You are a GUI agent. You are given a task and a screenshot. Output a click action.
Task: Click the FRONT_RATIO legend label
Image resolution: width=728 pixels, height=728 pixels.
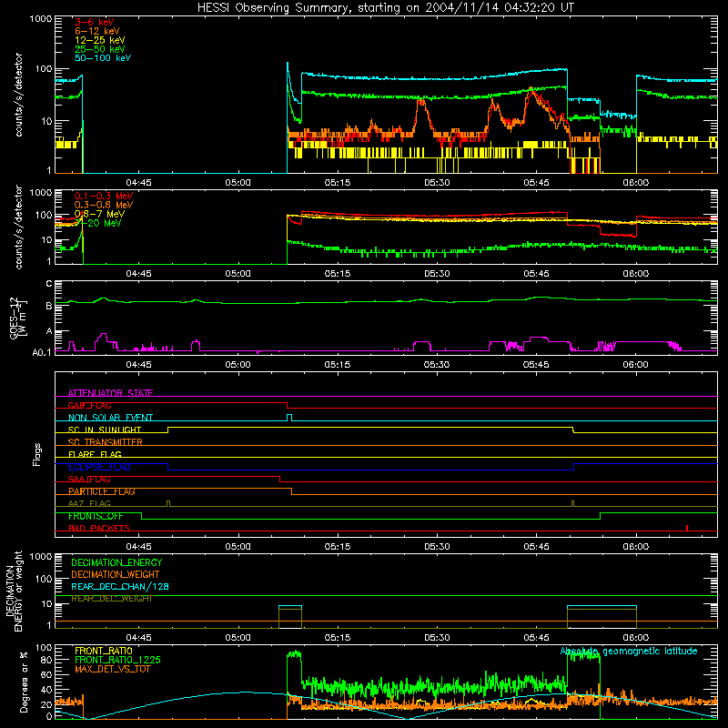pyautogui.click(x=104, y=651)
